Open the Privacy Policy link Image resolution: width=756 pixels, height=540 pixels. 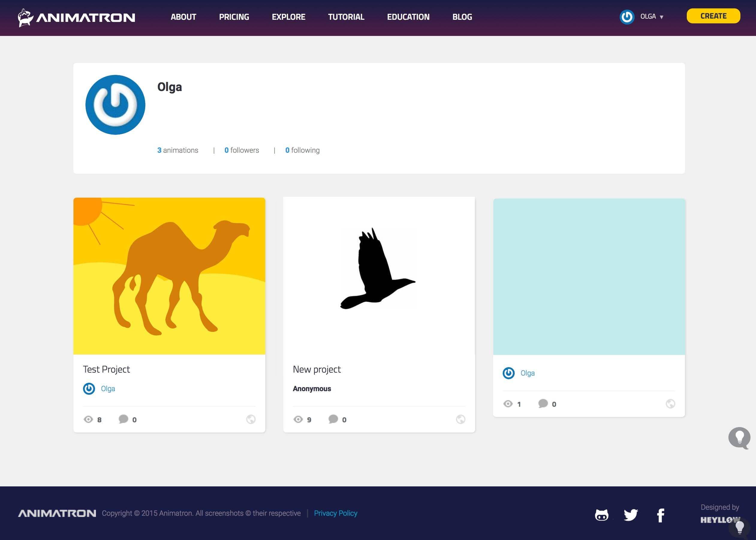click(335, 513)
